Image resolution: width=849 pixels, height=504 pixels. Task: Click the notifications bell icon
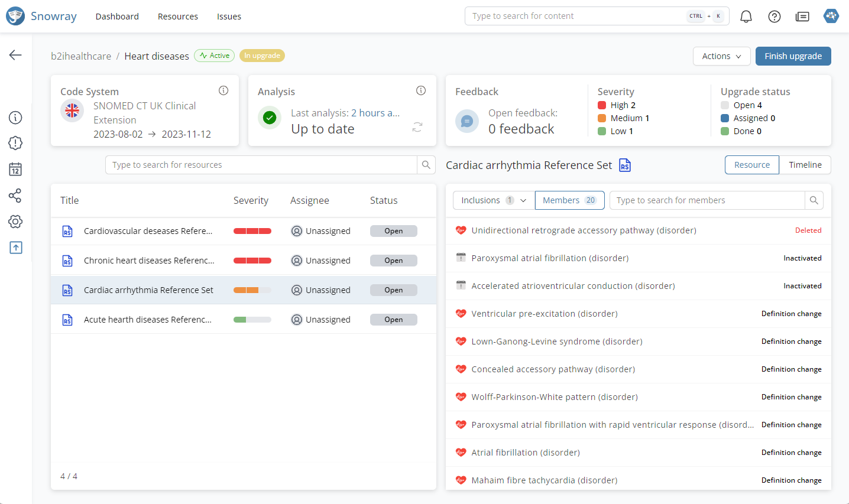coord(746,17)
